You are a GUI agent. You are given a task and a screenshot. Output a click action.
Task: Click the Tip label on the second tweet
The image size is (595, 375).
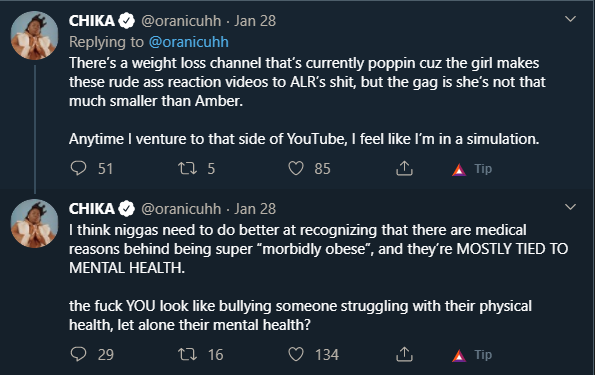pos(483,355)
